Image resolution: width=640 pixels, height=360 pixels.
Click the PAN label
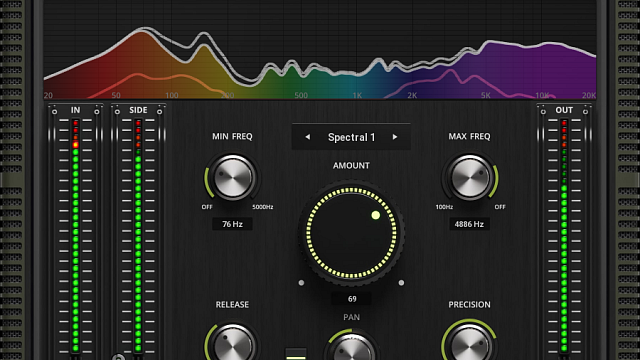[x=351, y=317]
